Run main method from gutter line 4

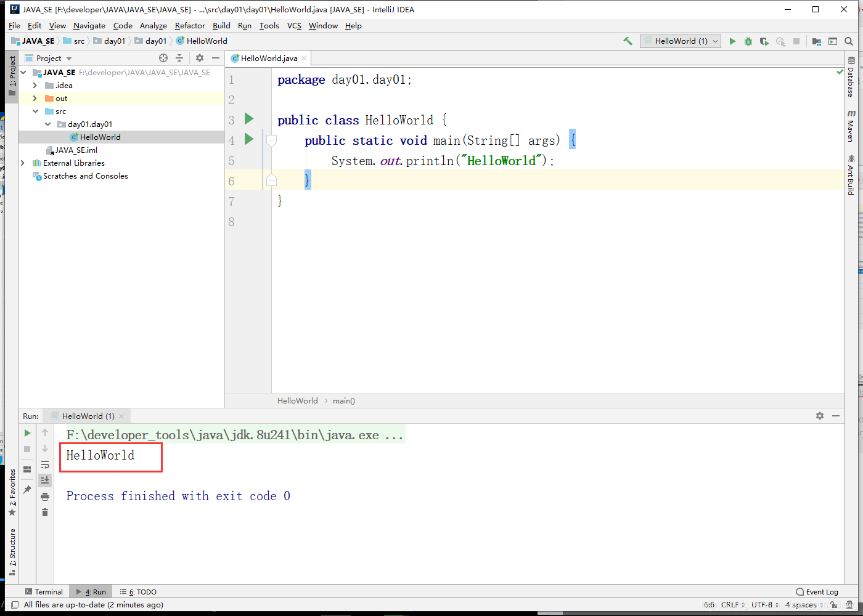(x=249, y=139)
